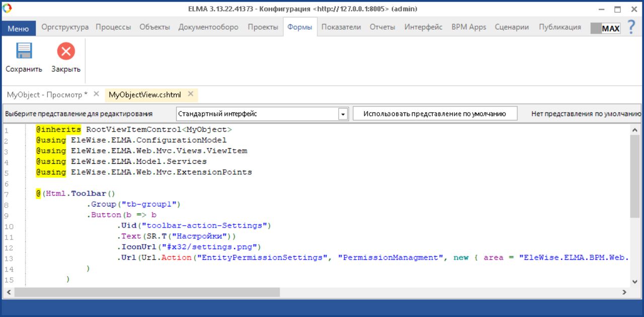This screenshot has width=644, height=317.
Task: Click the Сохранить floppy disk icon
Action: point(24,51)
